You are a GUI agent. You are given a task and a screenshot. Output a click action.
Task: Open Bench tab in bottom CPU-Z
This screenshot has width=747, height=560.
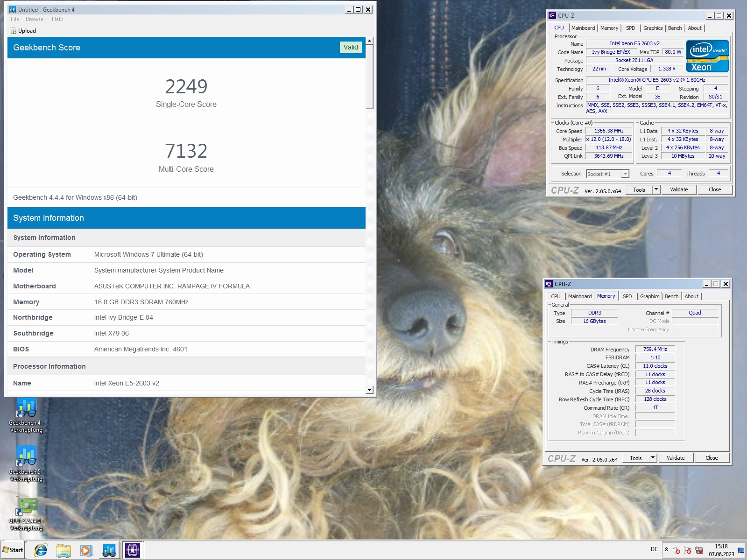[x=671, y=296]
